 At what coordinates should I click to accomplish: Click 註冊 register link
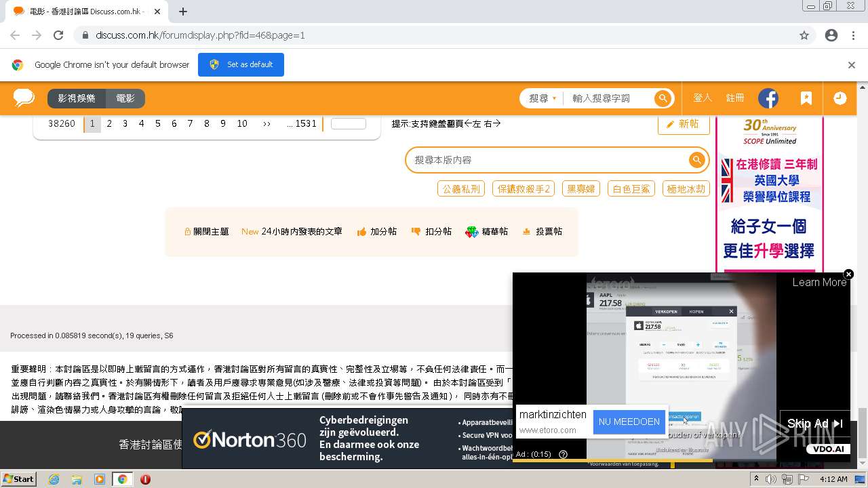pyautogui.click(x=735, y=98)
